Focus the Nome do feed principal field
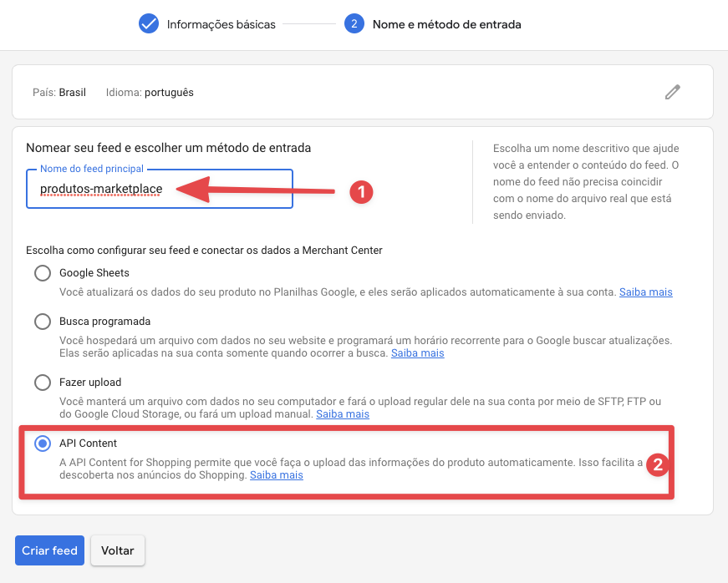Screen dimensions: 728x583 pyautogui.click(x=159, y=189)
